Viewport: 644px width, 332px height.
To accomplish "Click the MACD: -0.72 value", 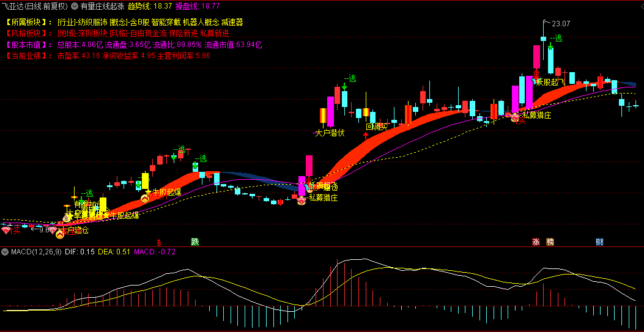I will [155, 251].
